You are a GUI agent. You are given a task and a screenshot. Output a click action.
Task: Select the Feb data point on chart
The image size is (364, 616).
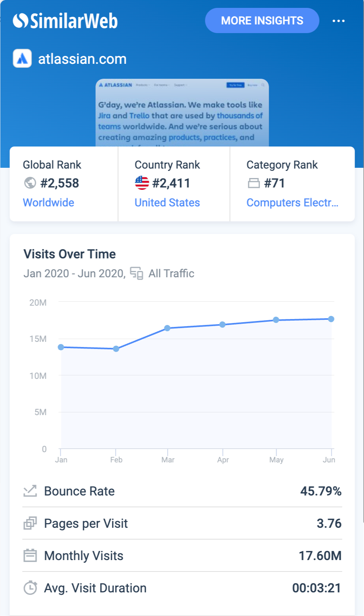pos(116,349)
